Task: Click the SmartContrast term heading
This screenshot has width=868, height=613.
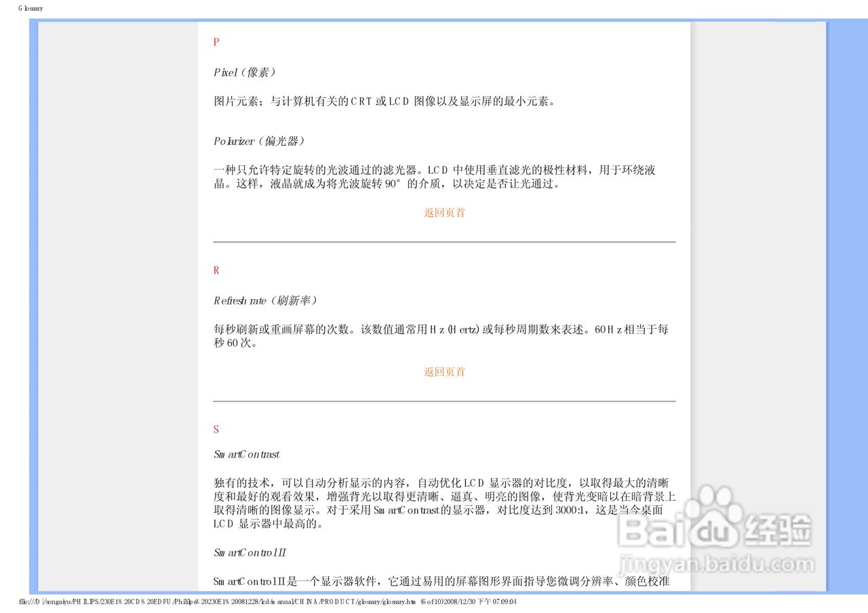Action: (247, 454)
